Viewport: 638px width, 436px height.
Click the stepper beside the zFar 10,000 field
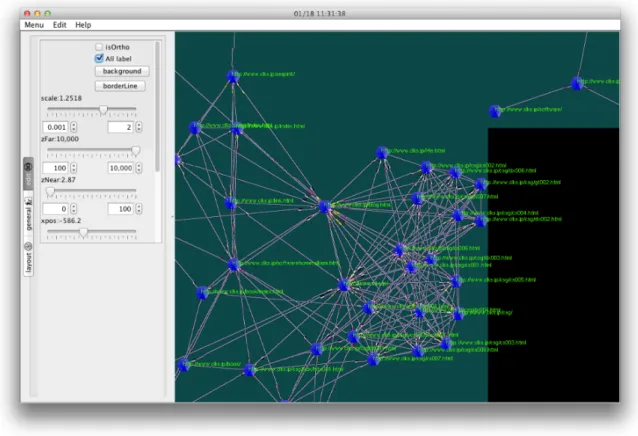point(139,168)
